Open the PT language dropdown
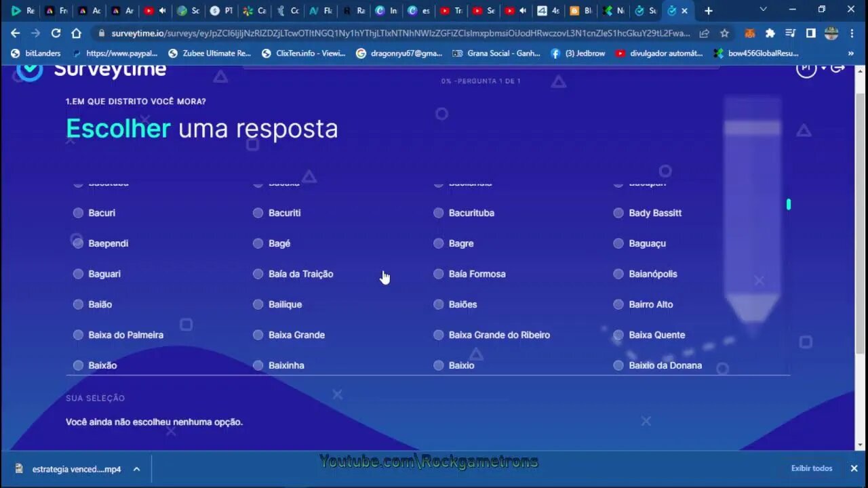Image resolution: width=868 pixels, height=488 pixels. 811,68
